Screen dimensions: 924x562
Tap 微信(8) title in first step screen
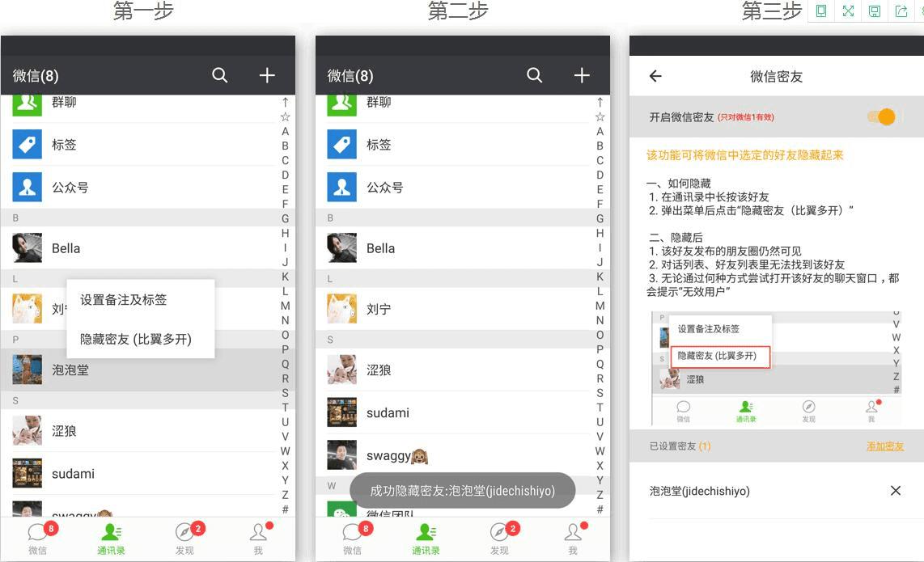[36, 75]
